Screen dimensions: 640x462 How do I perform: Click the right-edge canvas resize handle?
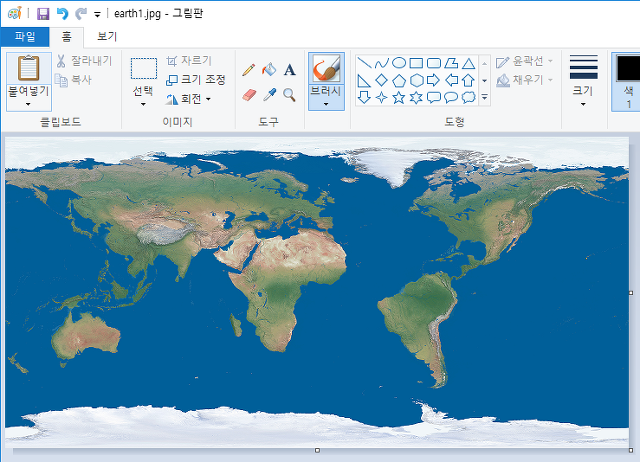(631, 293)
